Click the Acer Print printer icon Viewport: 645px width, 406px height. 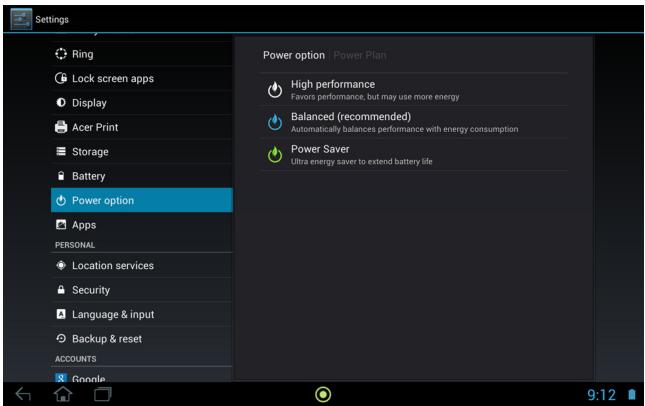(61, 127)
